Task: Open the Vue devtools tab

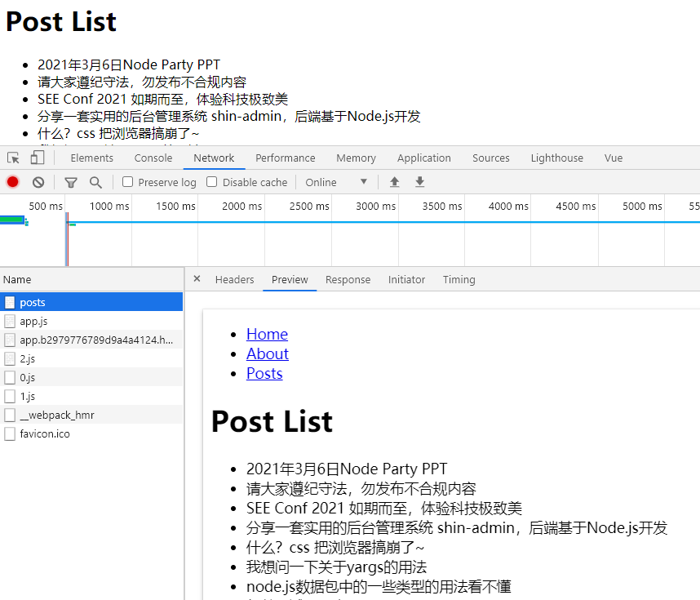Action: coord(614,158)
